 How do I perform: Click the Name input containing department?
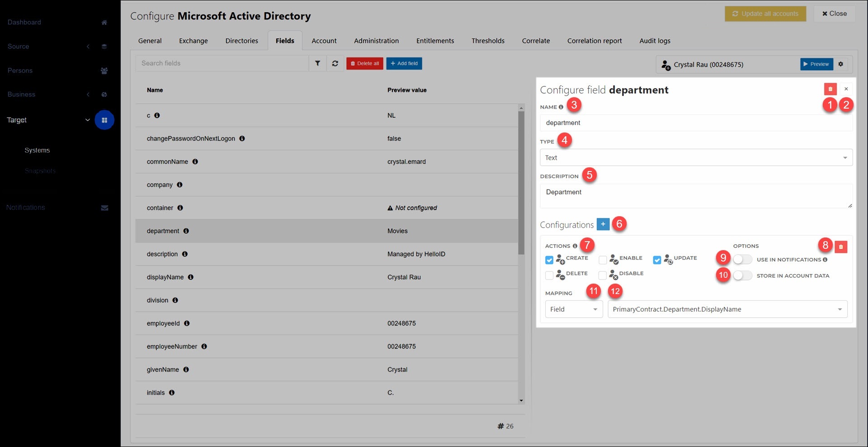pyautogui.click(x=696, y=123)
